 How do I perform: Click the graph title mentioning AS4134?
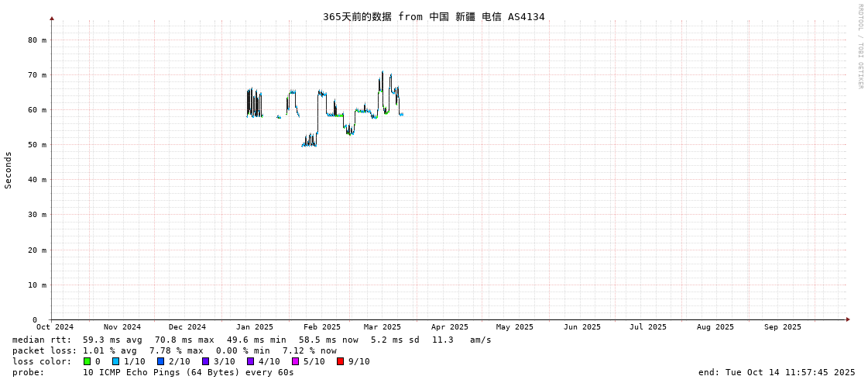[x=434, y=16]
